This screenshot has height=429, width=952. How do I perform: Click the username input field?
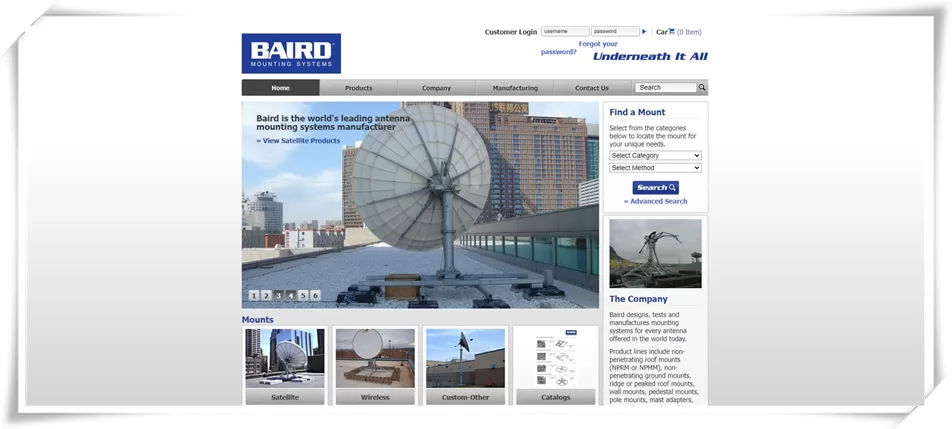565,32
